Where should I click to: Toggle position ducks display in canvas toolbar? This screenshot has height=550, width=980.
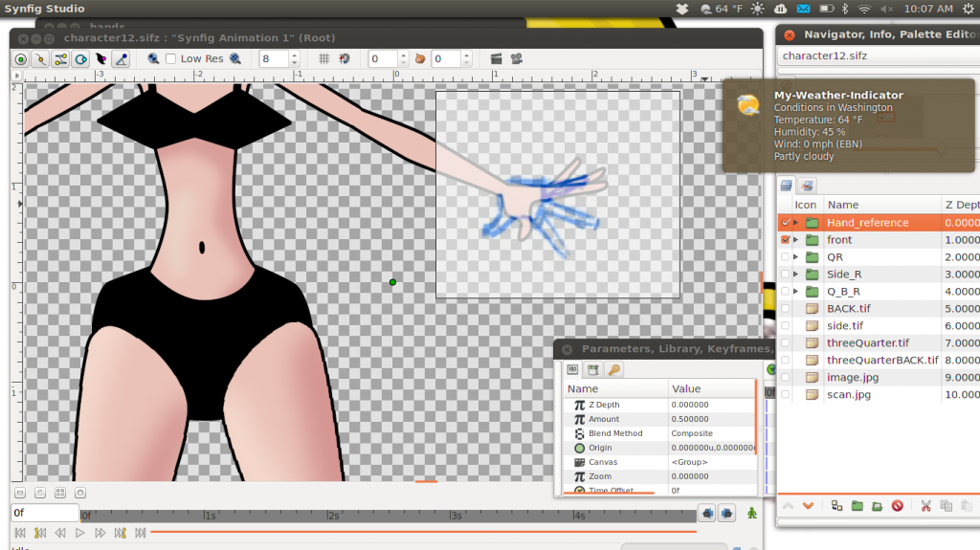click(21, 58)
